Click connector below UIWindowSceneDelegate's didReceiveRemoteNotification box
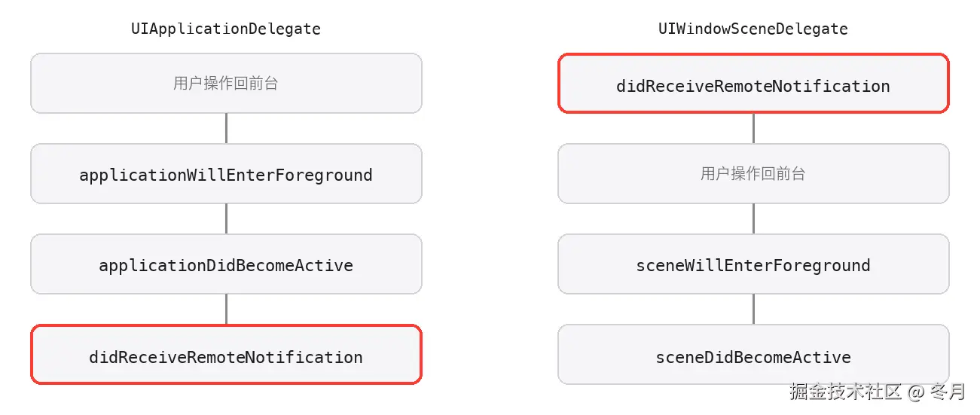 tap(753, 128)
